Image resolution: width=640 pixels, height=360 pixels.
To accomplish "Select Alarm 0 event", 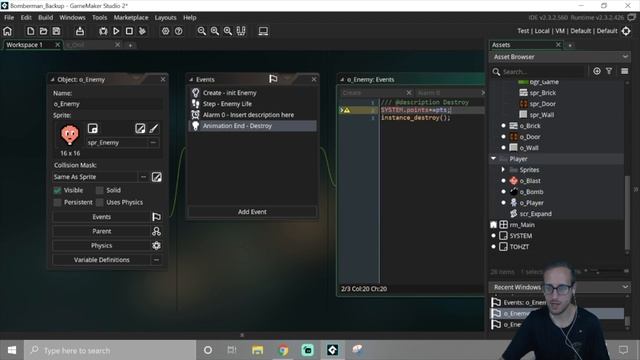I will pyautogui.click(x=252, y=115).
